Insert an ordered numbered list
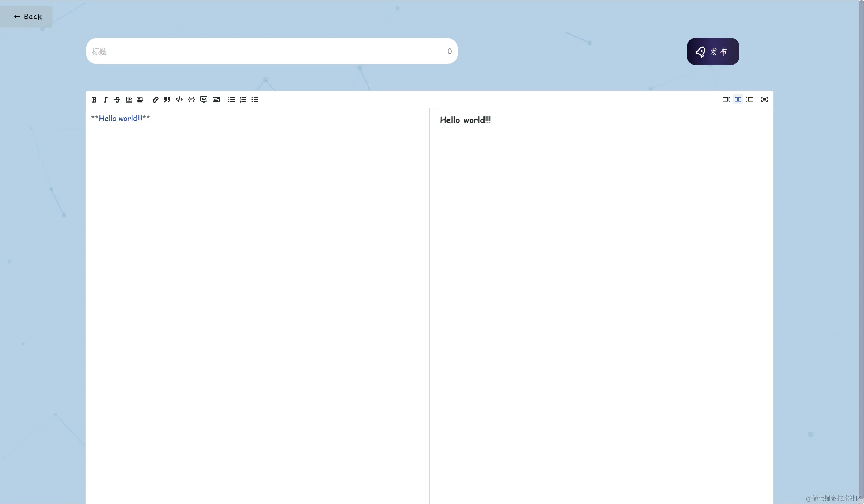The image size is (864, 504). (x=243, y=100)
